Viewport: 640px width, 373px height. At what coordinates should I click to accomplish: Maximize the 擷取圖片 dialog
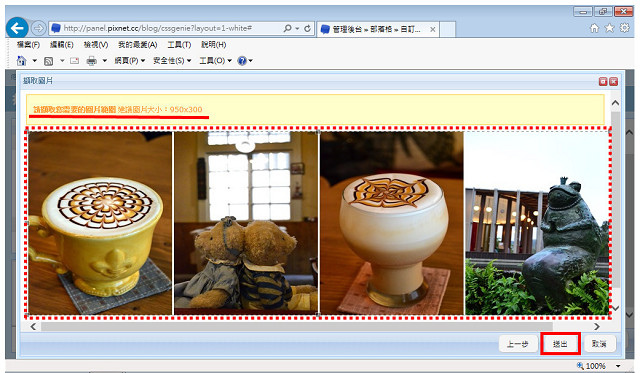[603, 81]
